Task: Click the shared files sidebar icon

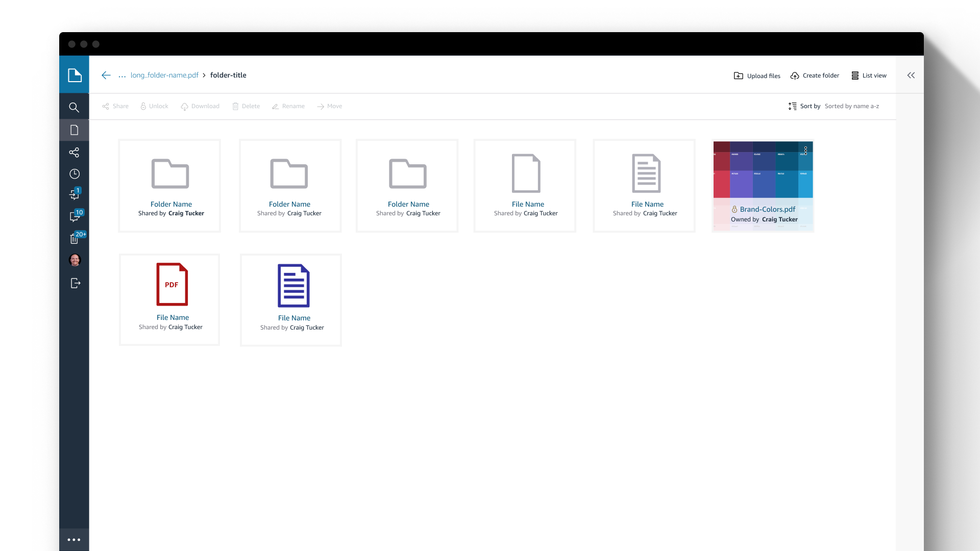Action: click(74, 153)
